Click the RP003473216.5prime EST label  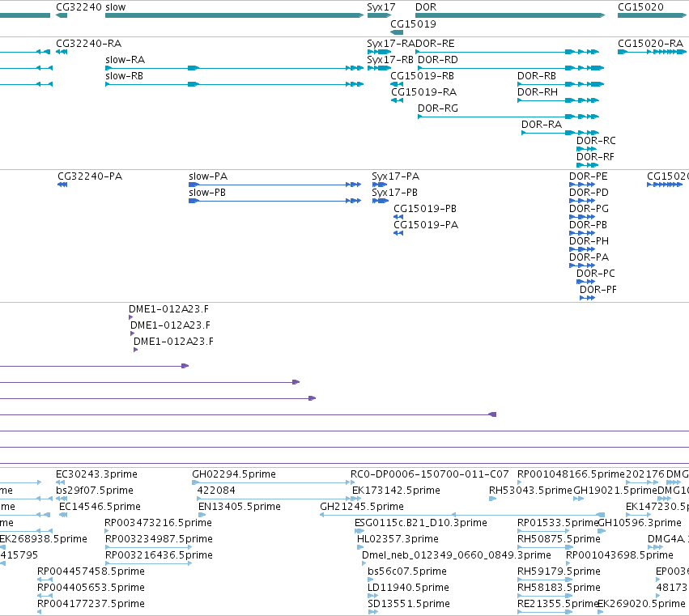pyautogui.click(x=158, y=523)
